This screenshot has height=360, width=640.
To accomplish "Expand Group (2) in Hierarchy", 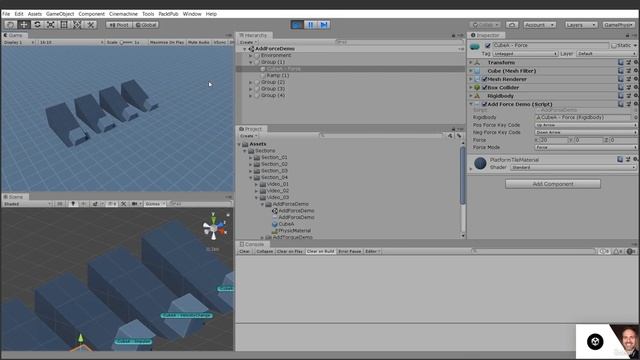I will (251, 82).
